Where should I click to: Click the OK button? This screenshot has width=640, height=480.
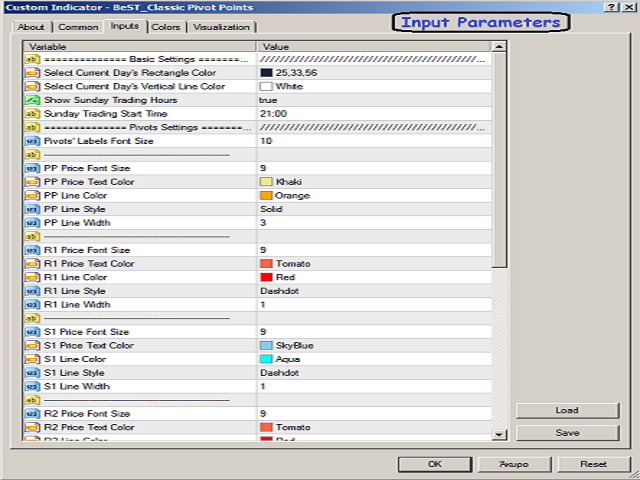[x=435, y=464]
